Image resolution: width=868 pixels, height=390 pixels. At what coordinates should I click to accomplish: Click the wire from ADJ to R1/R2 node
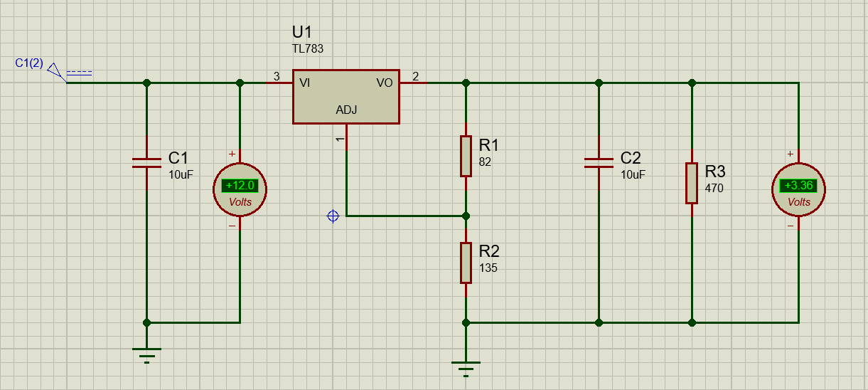[x=405, y=216]
